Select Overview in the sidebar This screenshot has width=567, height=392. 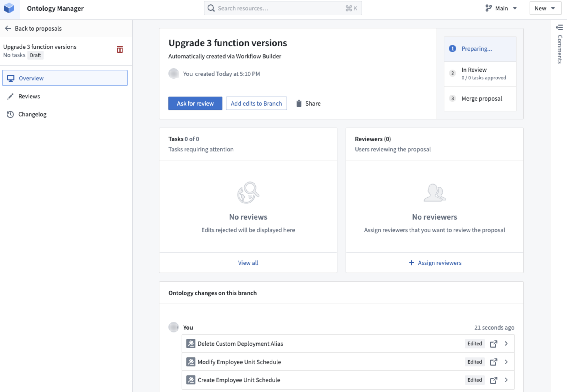pos(31,78)
